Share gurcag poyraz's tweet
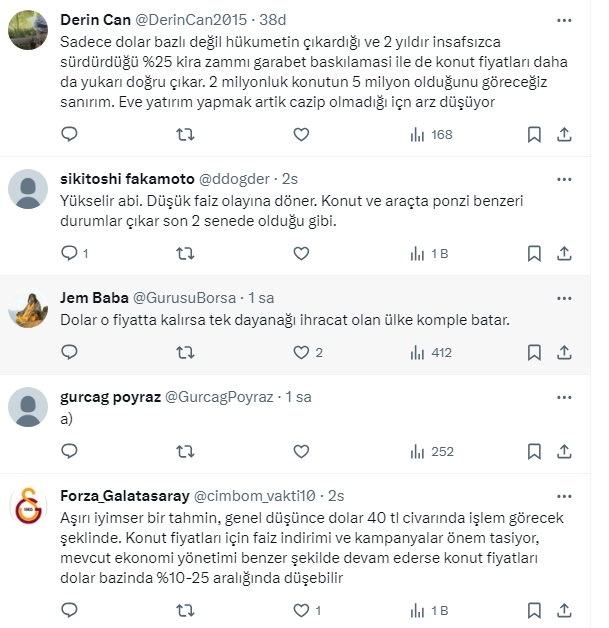 coord(564,451)
